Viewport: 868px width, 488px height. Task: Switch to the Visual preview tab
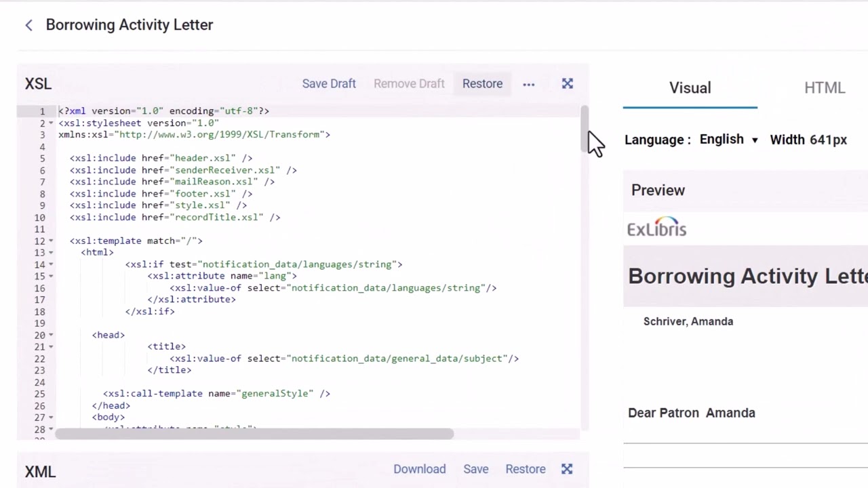[690, 88]
